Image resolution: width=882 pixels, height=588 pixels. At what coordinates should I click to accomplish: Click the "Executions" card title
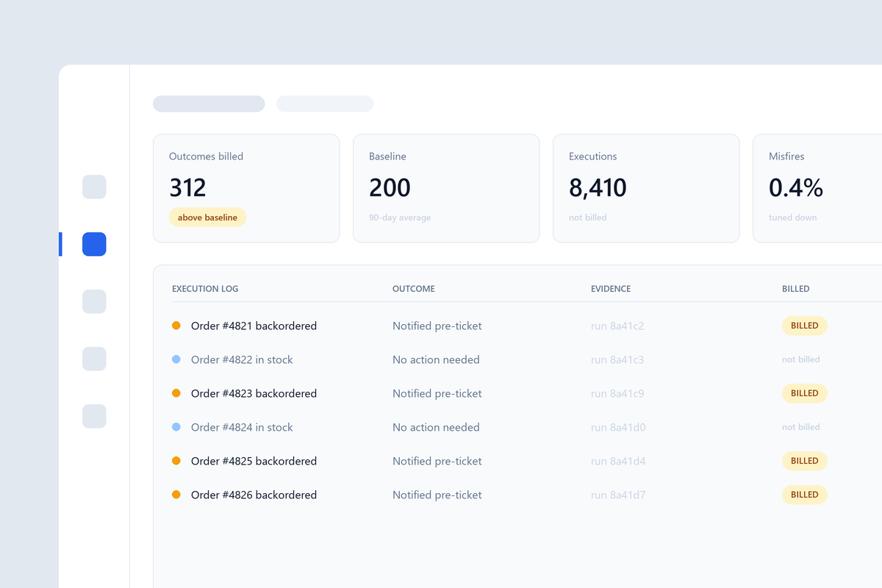click(593, 157)
